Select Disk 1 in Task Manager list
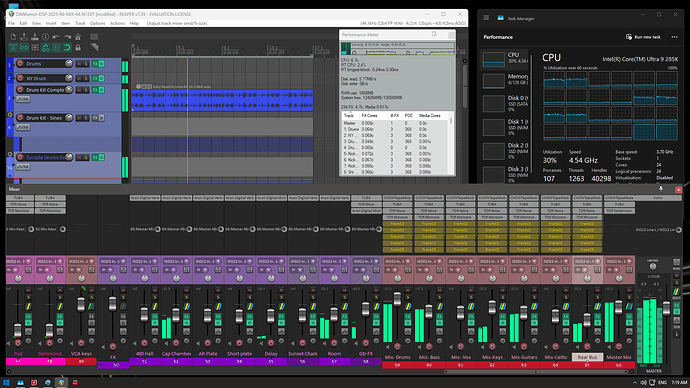Screen dimensions: 690x388 click(505, 127)
